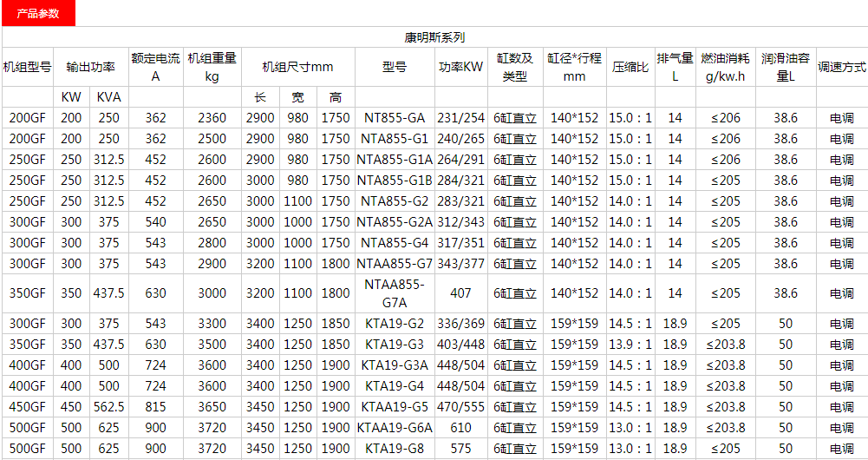
Task: Select the 燃油消耗 g/kw.h header
Action: tap(725, 67)
